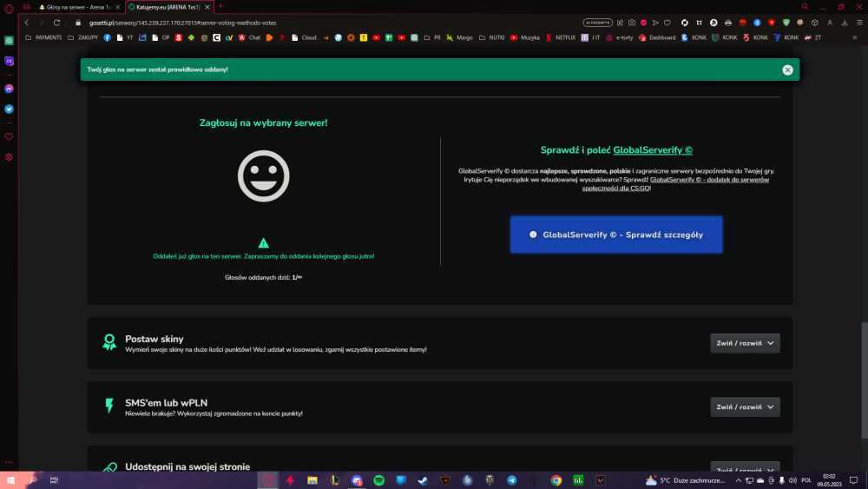Open the downloads icon in the toolbar
Image resolution: width=868 pixels, height=489 pixels.
tap(845, 23)
